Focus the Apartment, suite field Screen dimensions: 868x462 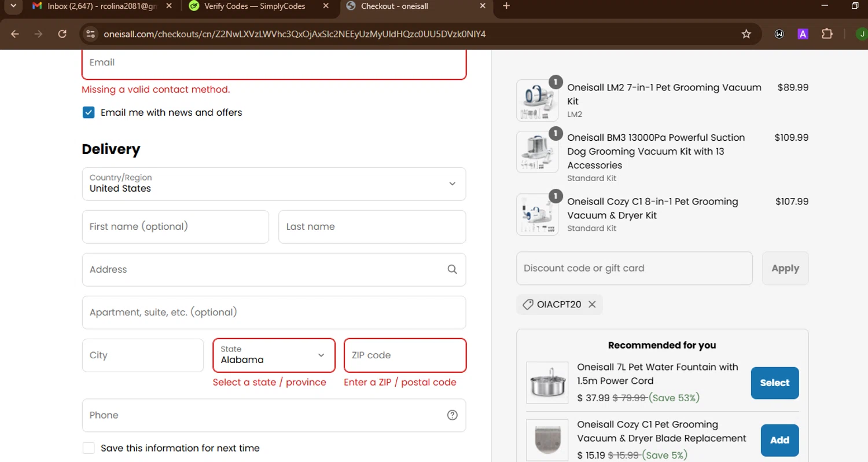coord(274,313)
